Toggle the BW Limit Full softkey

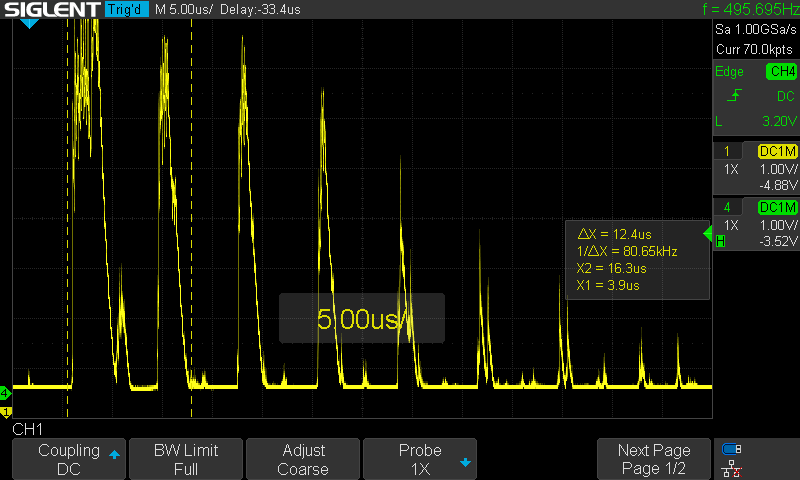tap(186, 459)
